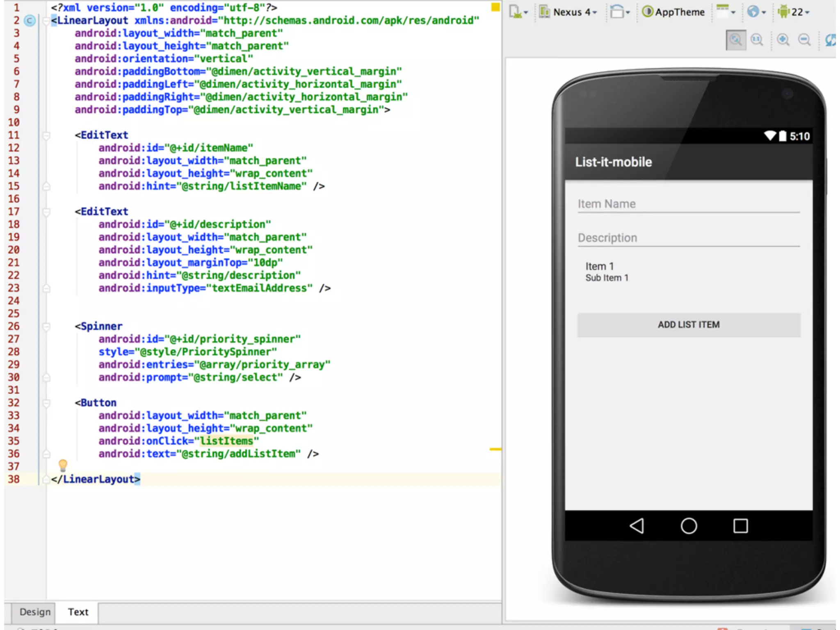Click the class gutter icon on line 2
Viewport: 840px width, 630px height.
[x=30, y=21]
